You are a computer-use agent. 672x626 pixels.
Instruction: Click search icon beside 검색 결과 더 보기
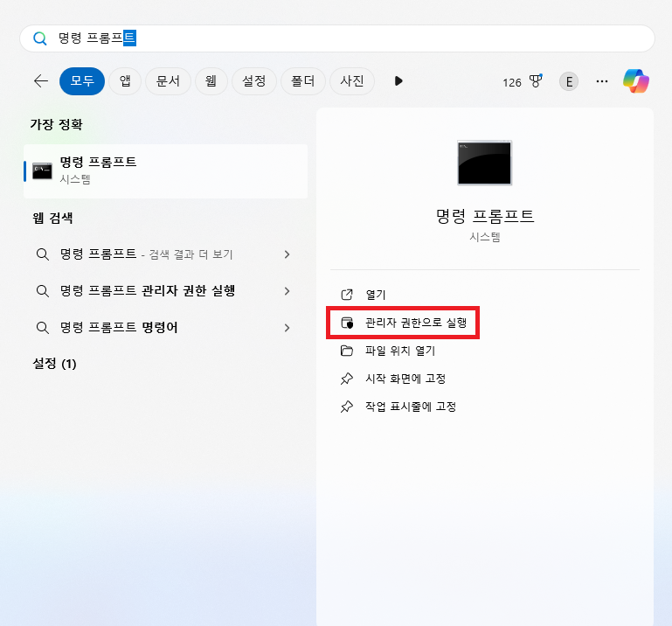[x=43, y=254]
